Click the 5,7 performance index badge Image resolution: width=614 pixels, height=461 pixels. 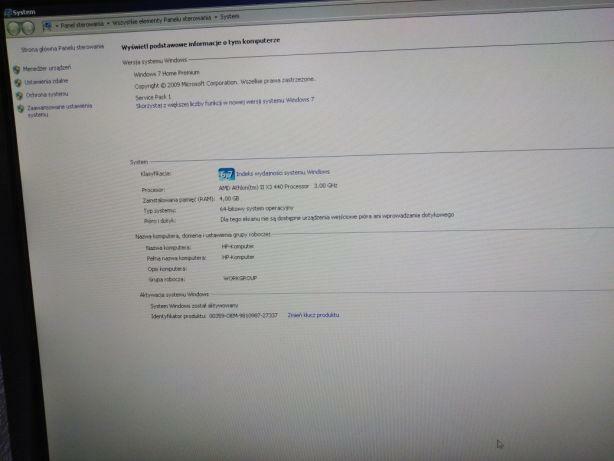226,174
